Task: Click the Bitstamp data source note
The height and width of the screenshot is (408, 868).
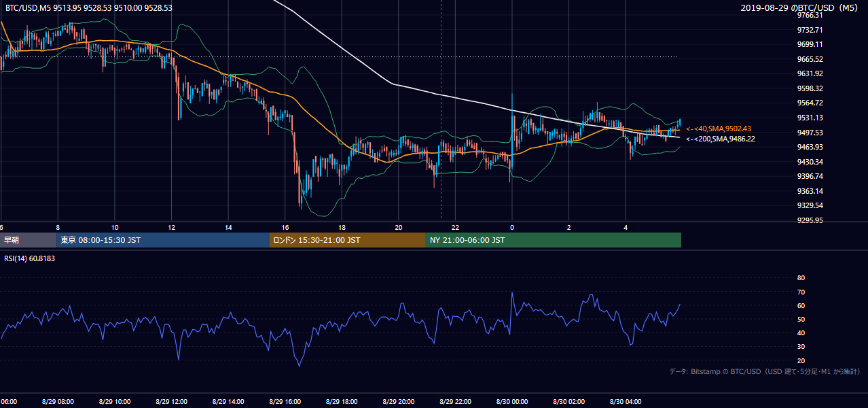Action: [x=765, y=371]
